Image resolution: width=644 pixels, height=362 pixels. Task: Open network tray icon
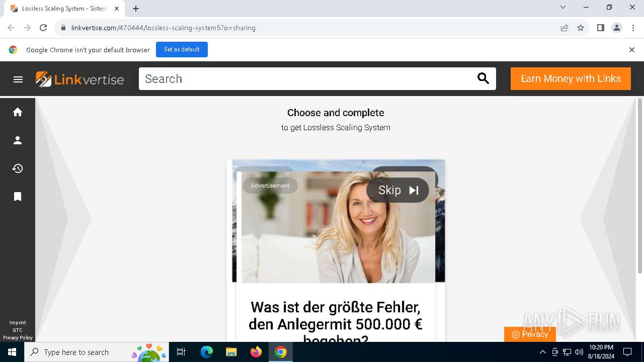coord(567,352)
